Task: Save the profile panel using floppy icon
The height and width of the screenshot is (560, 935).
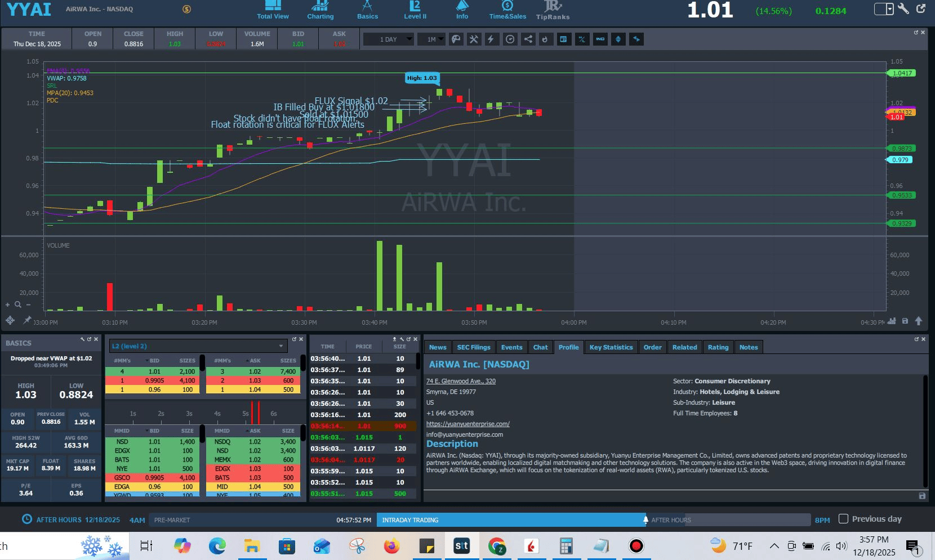Action: (922, 496)
